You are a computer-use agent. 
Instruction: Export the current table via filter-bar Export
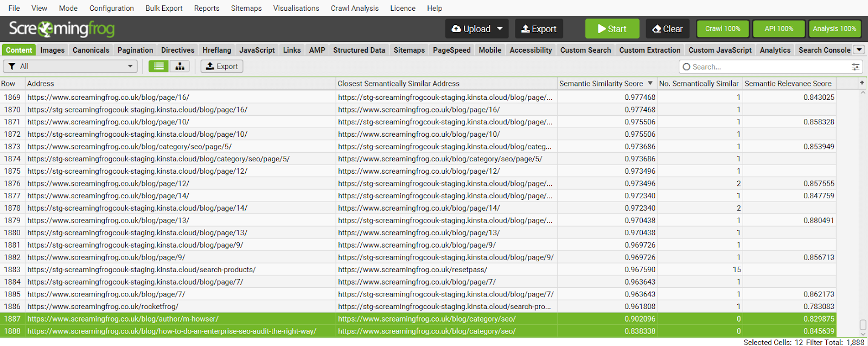coord(222,66)
